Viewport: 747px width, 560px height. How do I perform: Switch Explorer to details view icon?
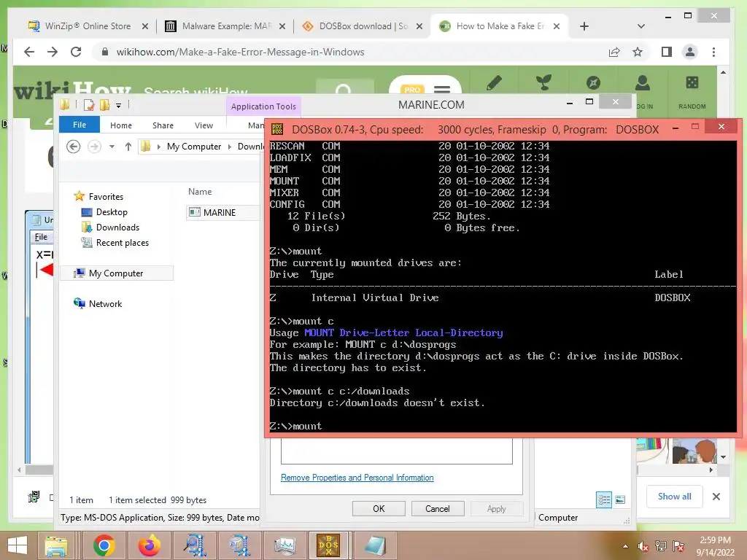[604, 499]
